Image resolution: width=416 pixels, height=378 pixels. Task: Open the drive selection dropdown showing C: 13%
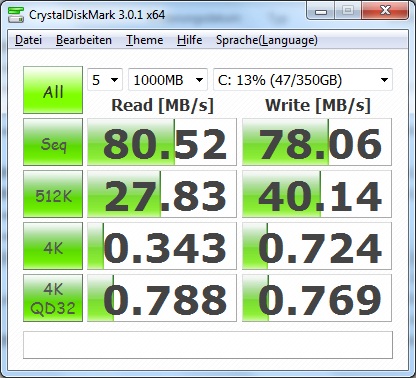tap(303, 80)
